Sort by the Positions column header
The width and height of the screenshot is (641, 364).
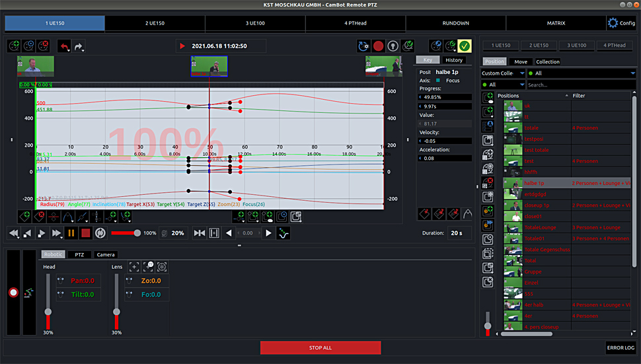point(533,96)
